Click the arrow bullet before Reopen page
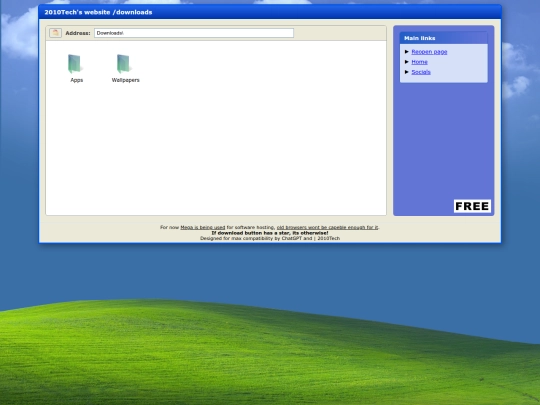 click(407, 52)
